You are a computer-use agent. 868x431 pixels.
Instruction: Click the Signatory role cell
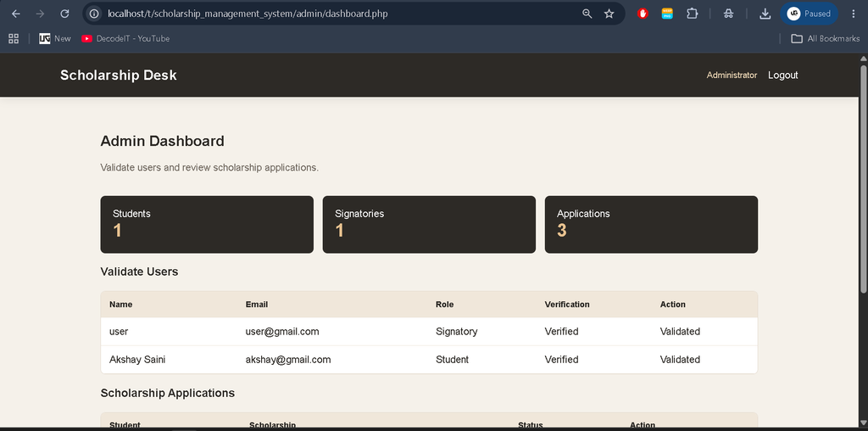pos(456,331)
